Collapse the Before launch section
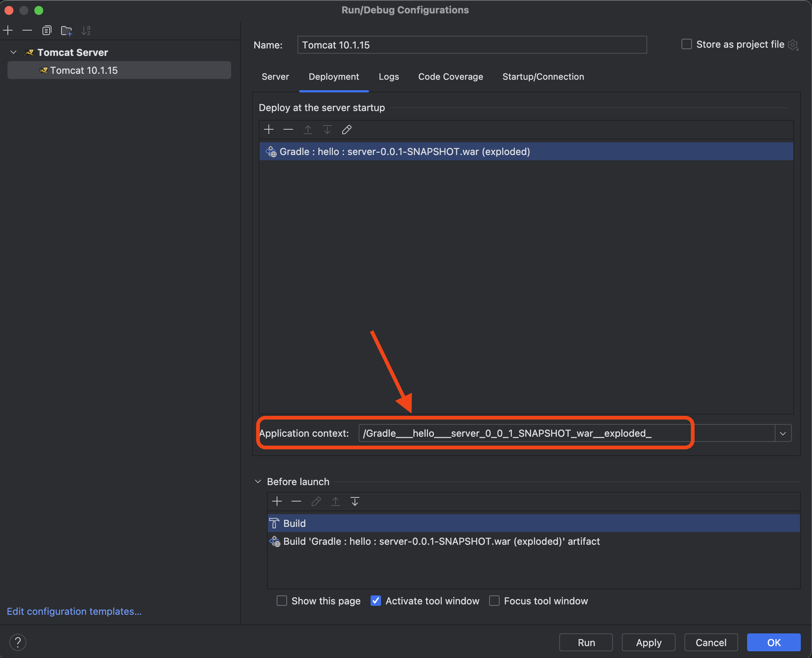Screen dimensions: 812x658 [258, 481]
